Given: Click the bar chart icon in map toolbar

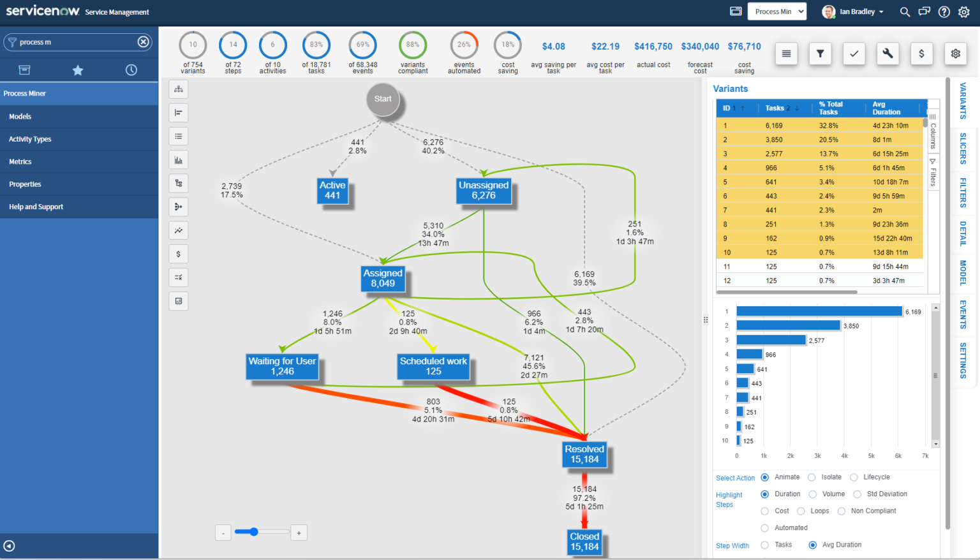Looking at the screenshot, I should (x=179, y=160).
